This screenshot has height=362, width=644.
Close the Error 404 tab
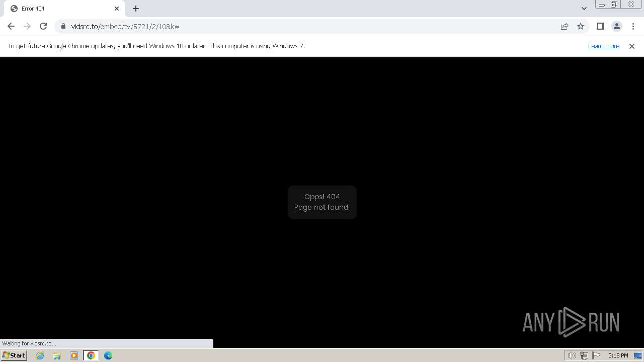(x=117, y=9)
